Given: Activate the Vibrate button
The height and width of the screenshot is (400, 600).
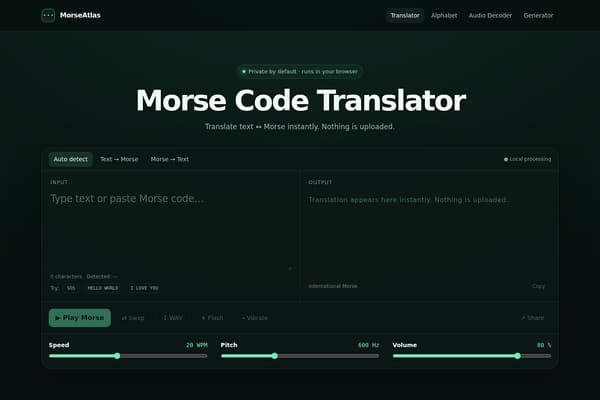Looking at the screenshot, I should [x=254, y=318].
